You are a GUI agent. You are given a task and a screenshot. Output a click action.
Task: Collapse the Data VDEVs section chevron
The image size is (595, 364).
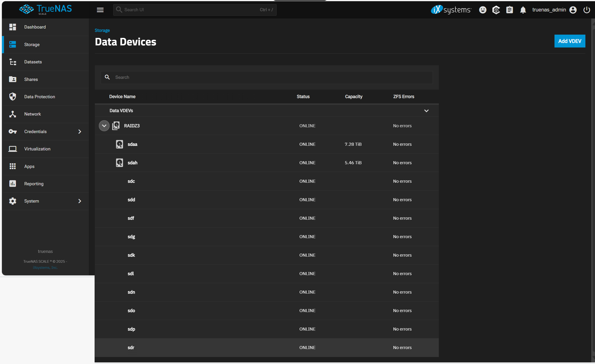click(426, 111)
